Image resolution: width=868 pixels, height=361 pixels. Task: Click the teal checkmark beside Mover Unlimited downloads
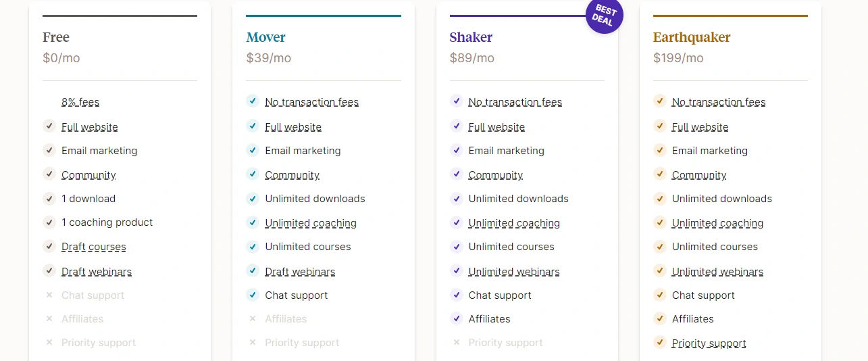tap(253, 198)
